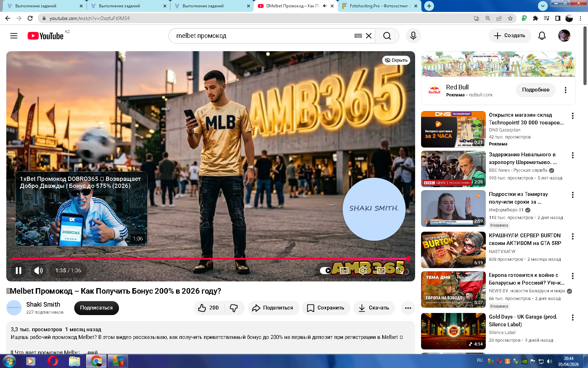Clear the search box text
This screenshot has width=588, height=368.
coord(369,36)
